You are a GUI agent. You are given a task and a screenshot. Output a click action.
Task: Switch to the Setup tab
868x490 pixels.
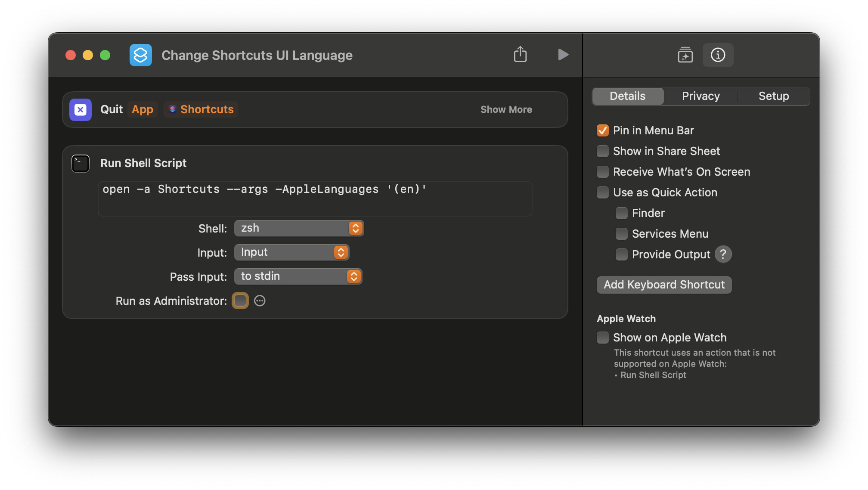773,96
